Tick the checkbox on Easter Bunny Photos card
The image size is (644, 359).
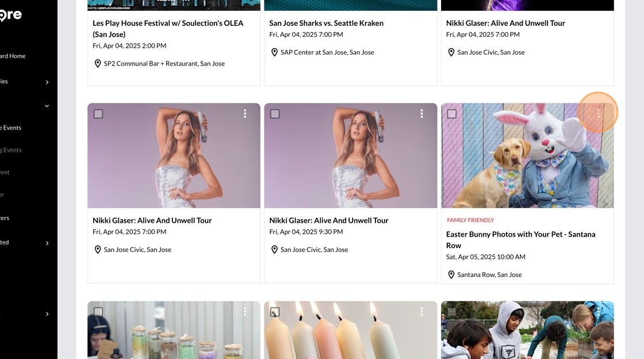tap(452, 114)
